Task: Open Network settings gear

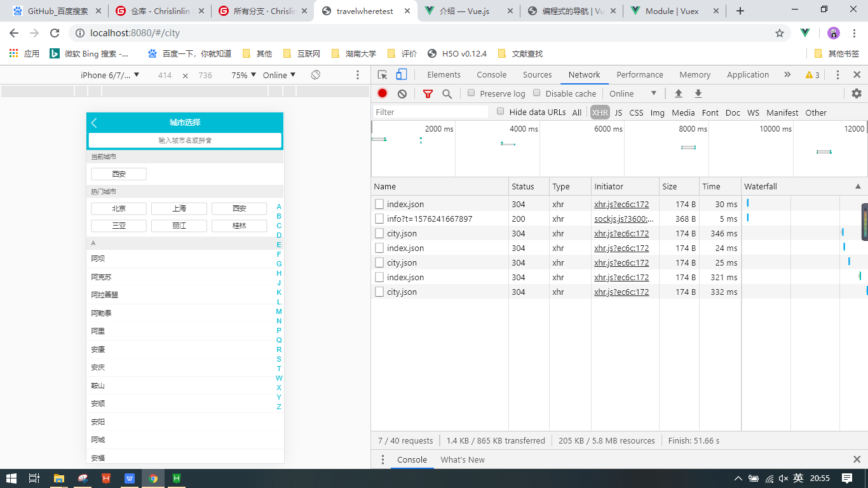Action: tap(857, 93)
